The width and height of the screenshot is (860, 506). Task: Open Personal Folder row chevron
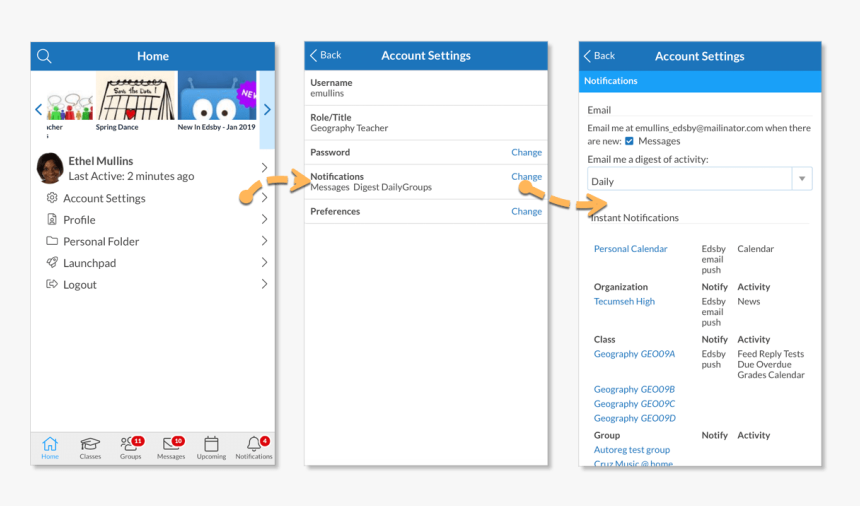click(264, 241)
